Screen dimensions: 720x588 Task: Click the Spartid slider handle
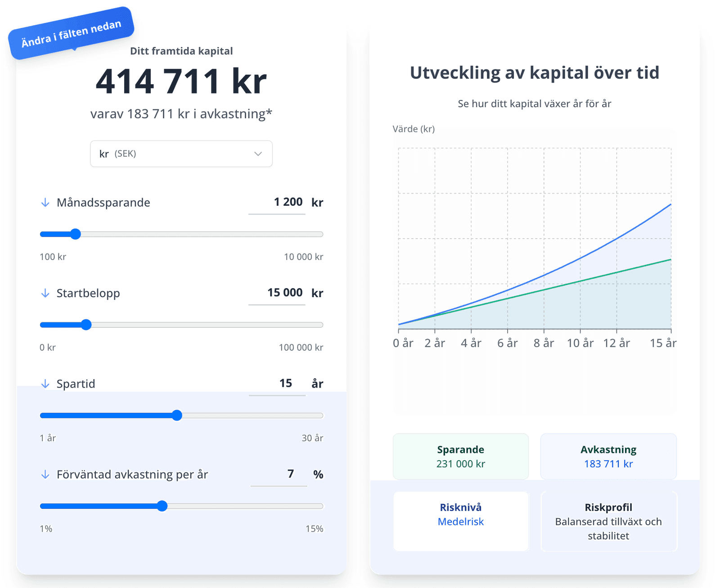177,416
